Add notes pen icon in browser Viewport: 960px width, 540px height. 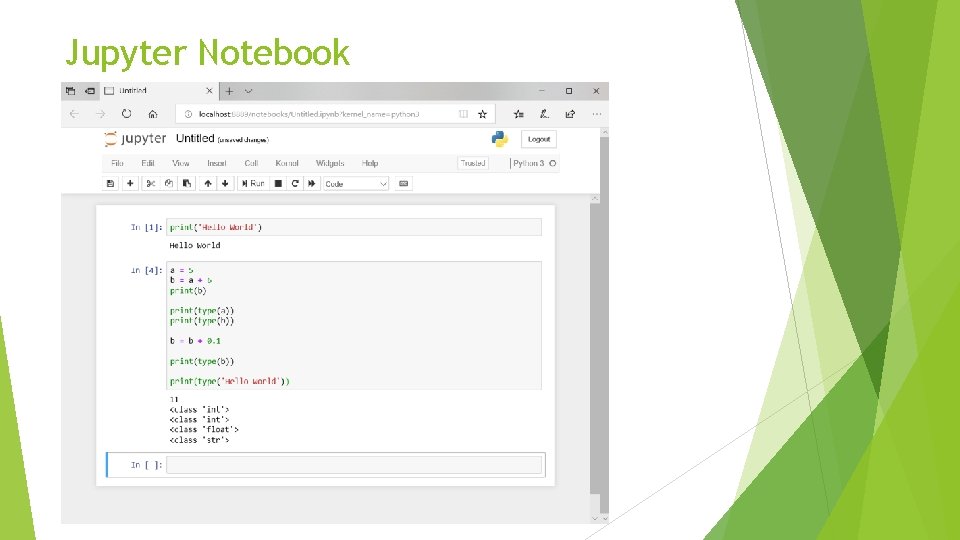point(544,114)
